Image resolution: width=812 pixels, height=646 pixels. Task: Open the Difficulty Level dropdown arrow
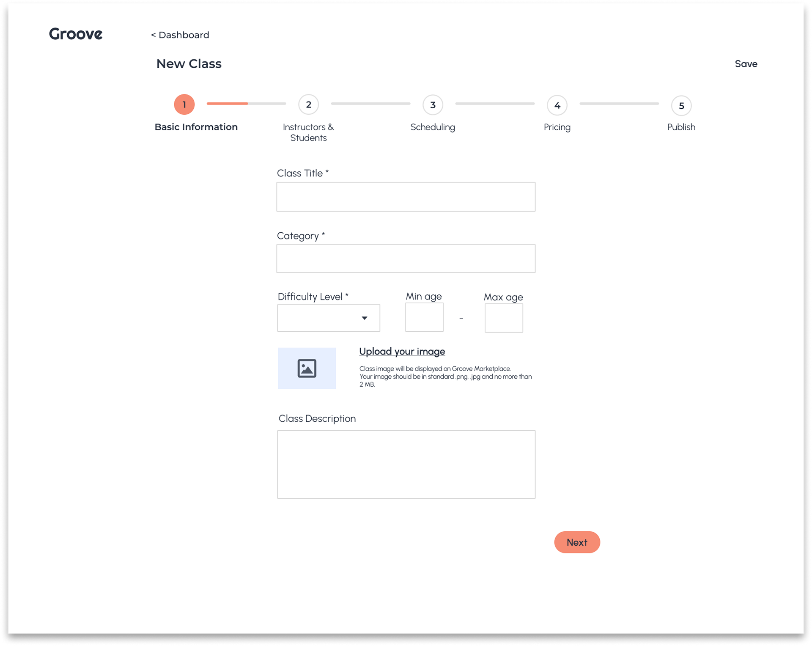coord(364,318)
